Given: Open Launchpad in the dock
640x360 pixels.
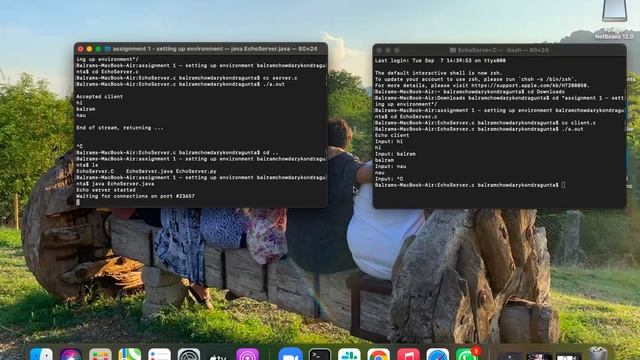Looking at the screenshot, I should [100, 355].
